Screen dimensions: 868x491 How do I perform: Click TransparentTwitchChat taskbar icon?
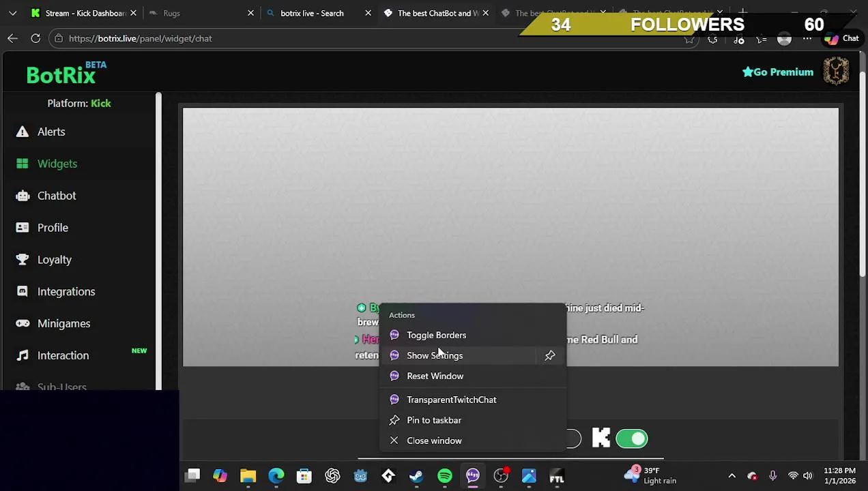pyautogui.click(x=472, y=476)
